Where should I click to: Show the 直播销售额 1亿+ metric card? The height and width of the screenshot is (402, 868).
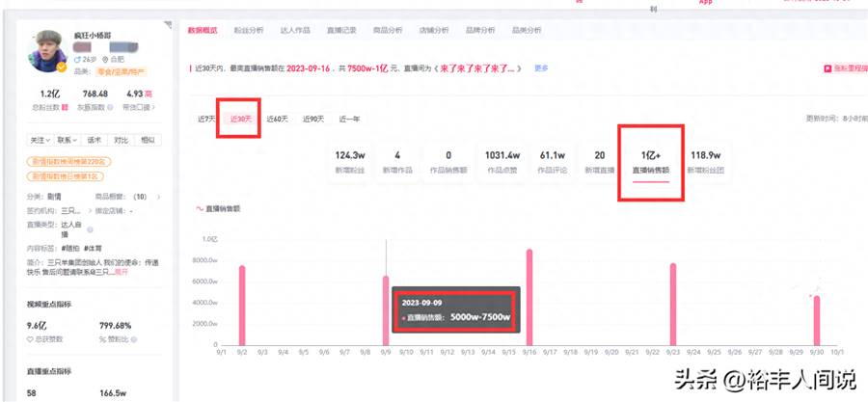pos(651,163)
